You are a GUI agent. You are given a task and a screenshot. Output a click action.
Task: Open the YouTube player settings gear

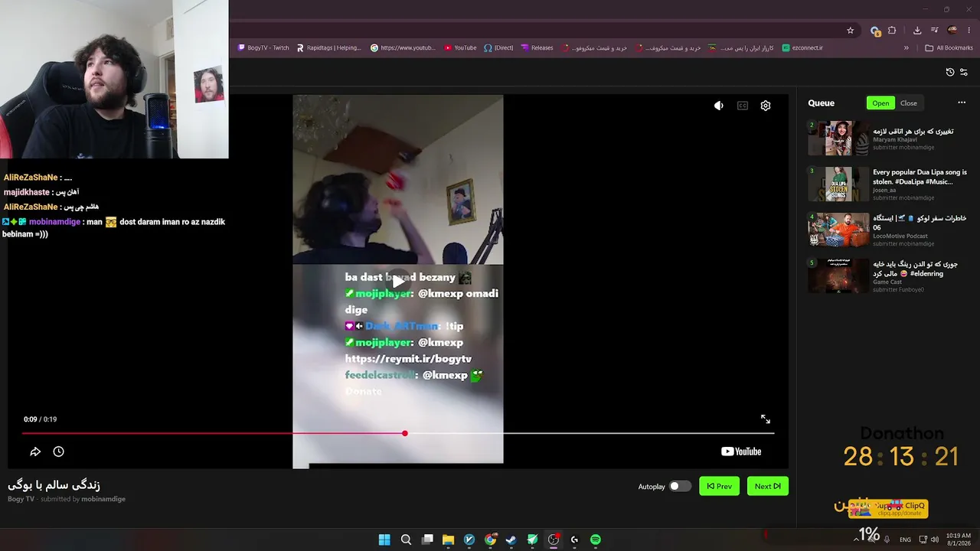pos(766,106)
